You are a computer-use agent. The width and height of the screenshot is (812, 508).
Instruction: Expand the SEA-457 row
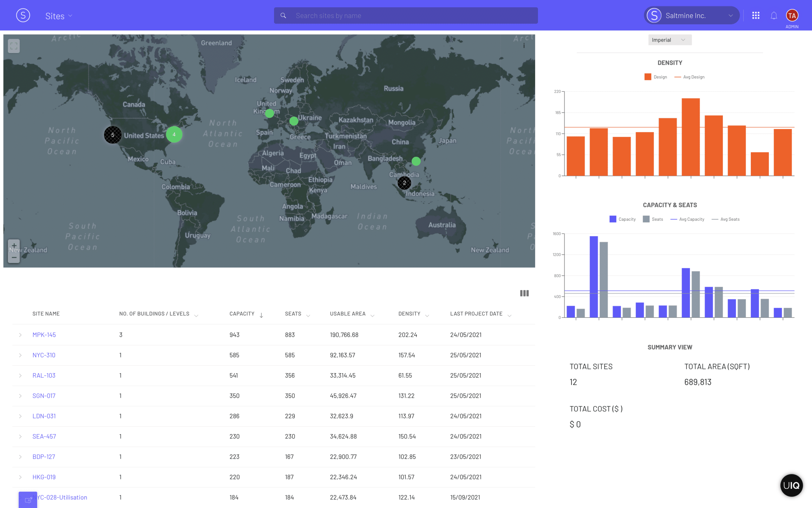click(x=20, y=437)
